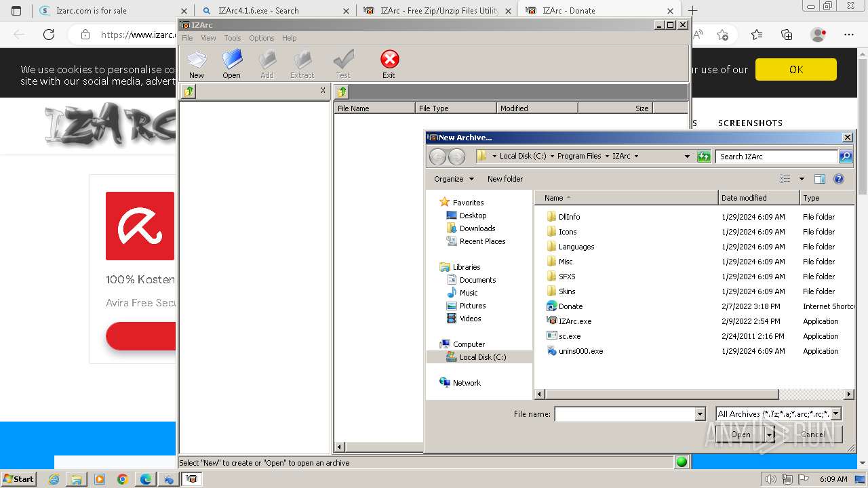Click OK on the browser cookie banner

tap(796, 69)
